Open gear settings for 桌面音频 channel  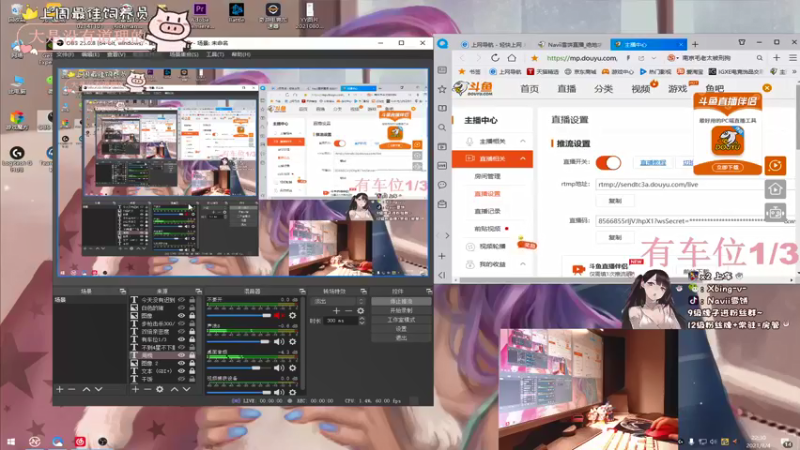292,367
